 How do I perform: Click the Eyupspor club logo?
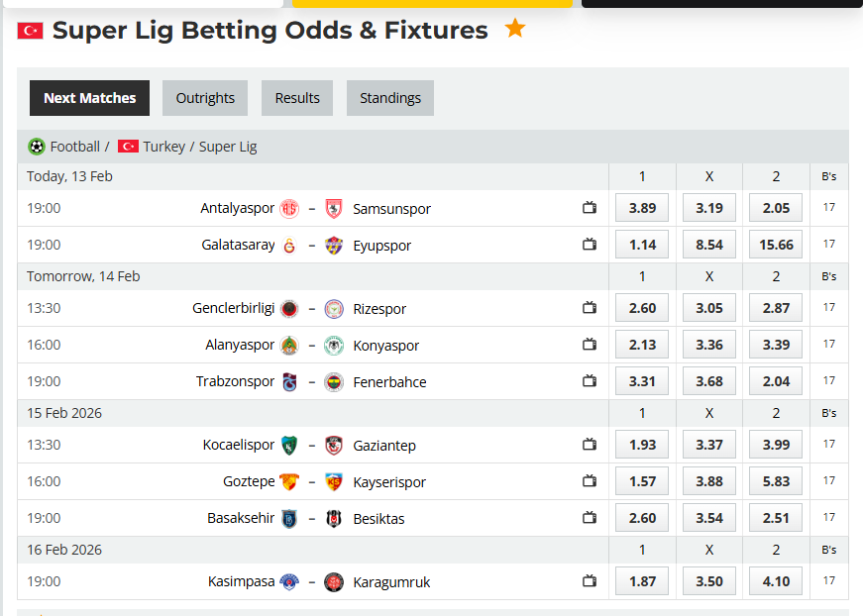coord(334,244)
